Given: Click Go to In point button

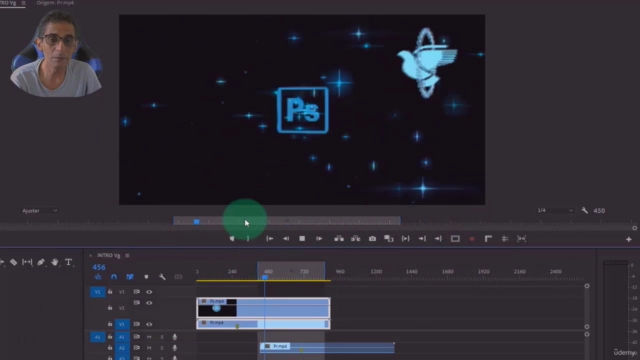Looking at the screenshot, I should [270, 239].
